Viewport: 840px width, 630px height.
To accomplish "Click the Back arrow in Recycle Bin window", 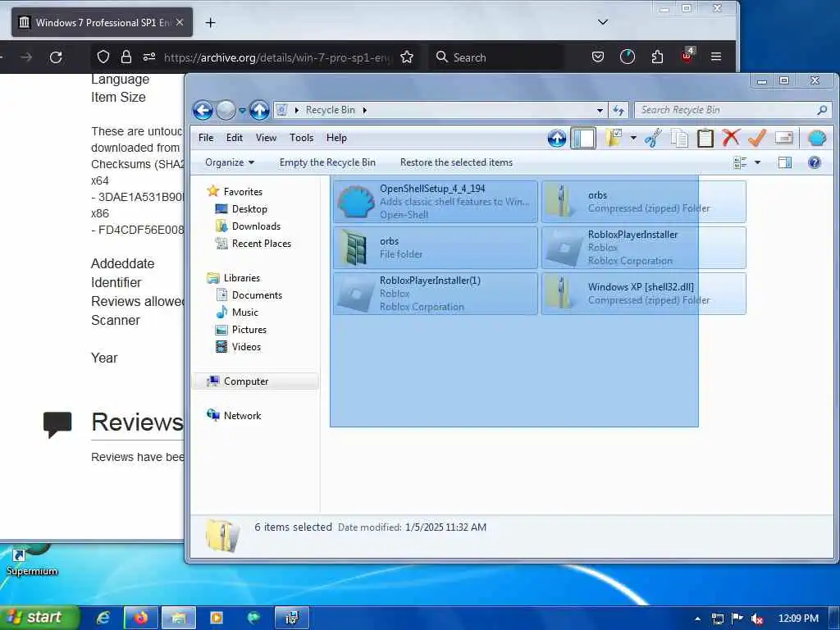I will [203, 111].
